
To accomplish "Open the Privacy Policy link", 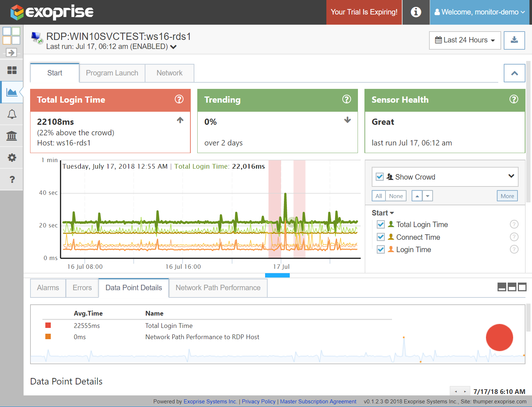I will 259,402.
